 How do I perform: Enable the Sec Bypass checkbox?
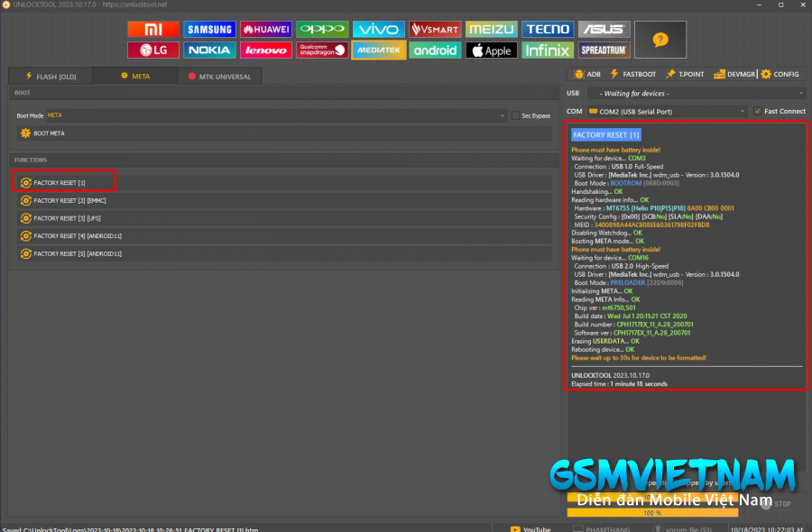coord(515,116)
